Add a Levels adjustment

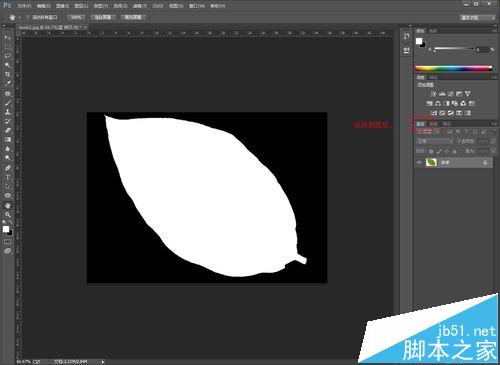point(442,94)
